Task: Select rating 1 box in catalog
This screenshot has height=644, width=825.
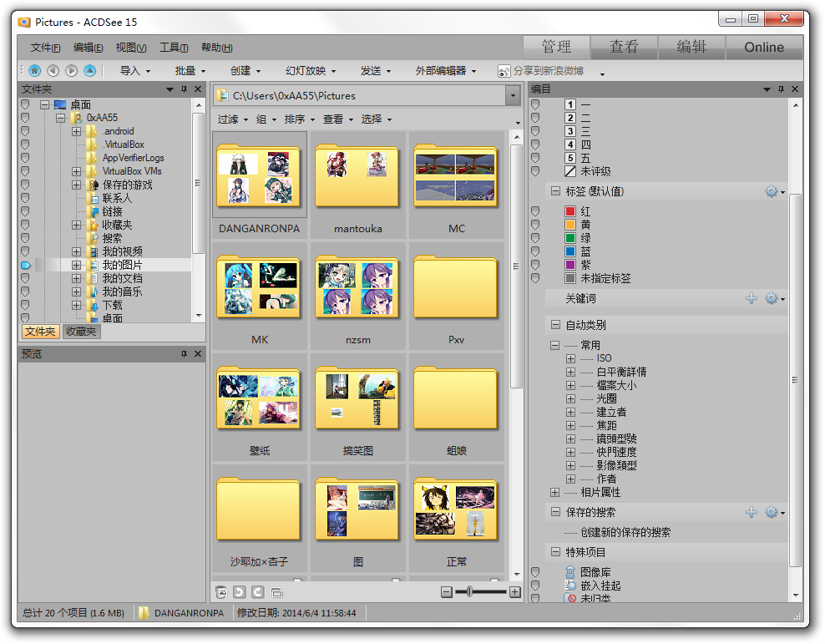Action: (570, 104)
